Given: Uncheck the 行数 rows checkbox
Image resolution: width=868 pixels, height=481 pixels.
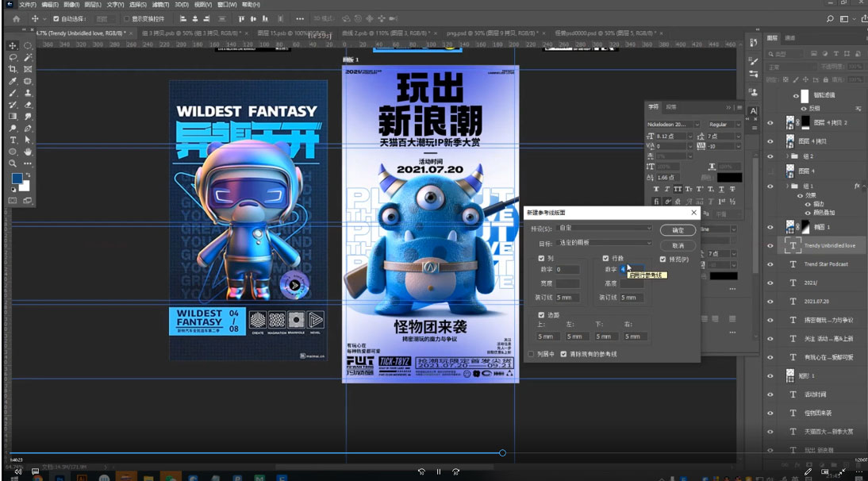Looking at the screenshot, I should 605,259.
